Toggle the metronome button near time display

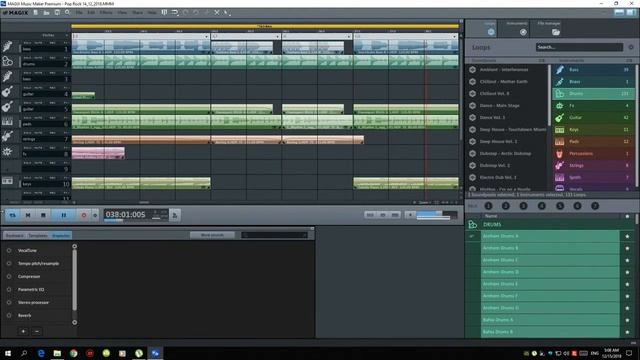[x=175, y=215]
